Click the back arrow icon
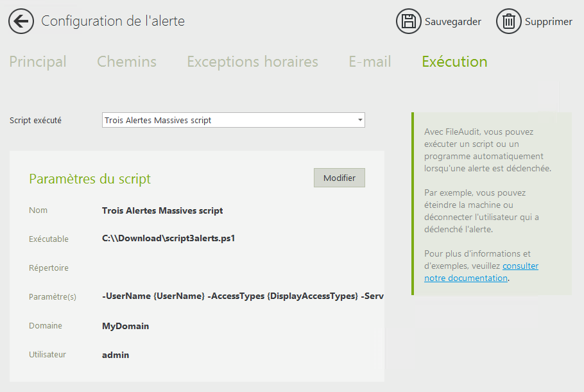This screenshot has height=392, width=584. point(21,21)
